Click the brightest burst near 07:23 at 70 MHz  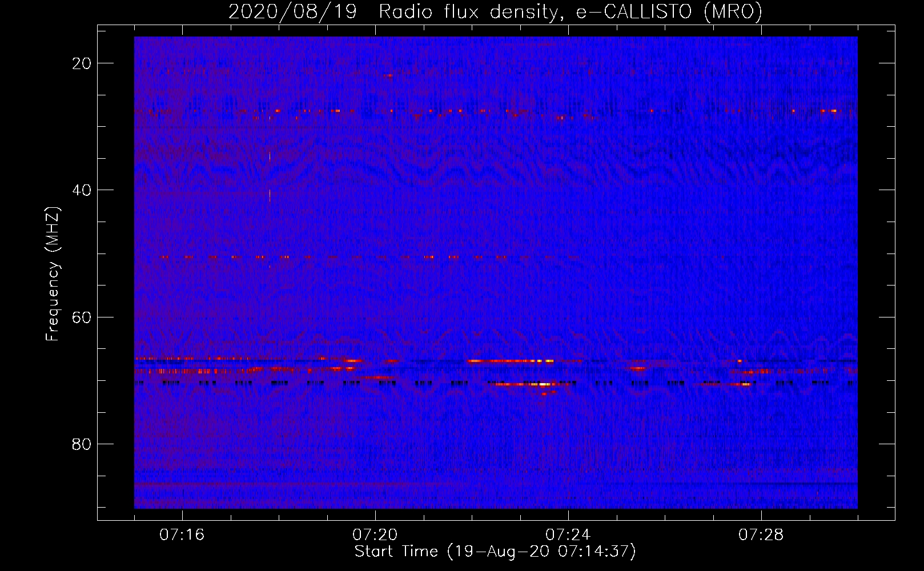544,384
